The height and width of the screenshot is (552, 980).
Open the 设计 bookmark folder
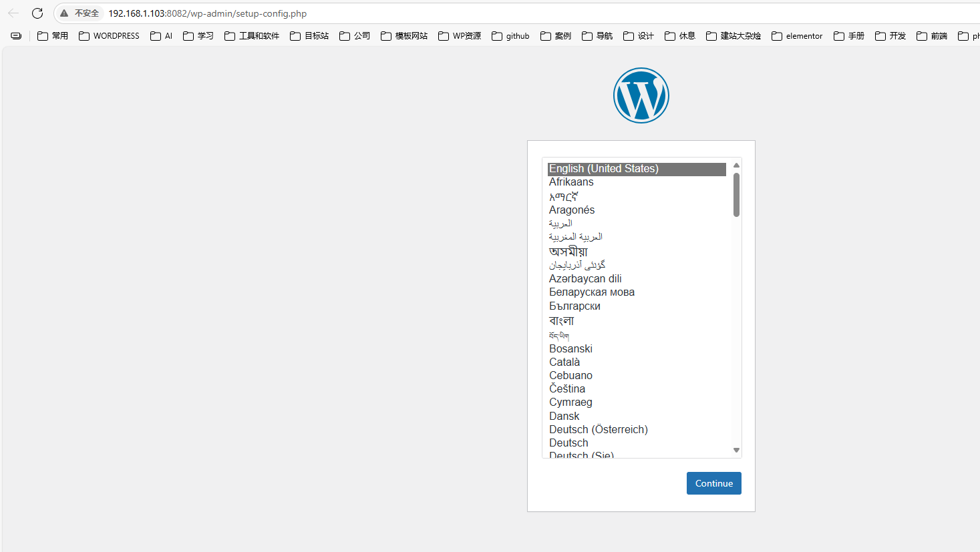[x=639, y=36]
